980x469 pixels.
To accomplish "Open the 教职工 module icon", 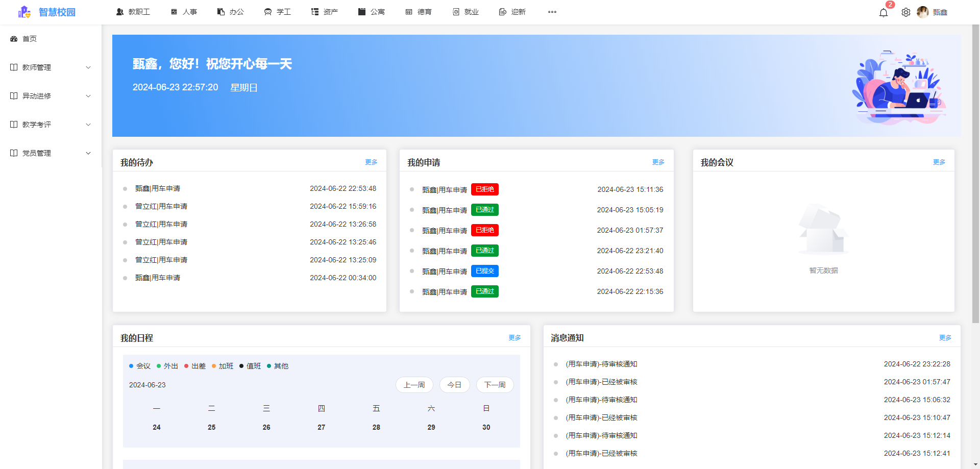I will click(x=120, y=11).
